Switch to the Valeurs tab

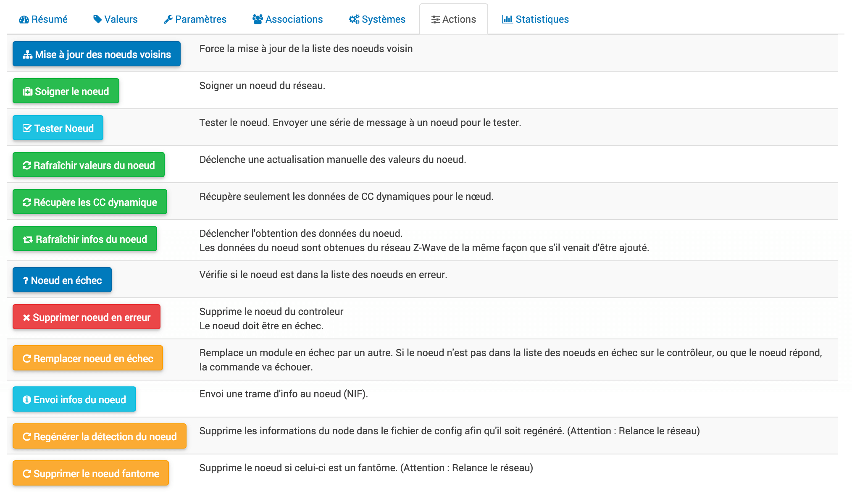[116, 19]
